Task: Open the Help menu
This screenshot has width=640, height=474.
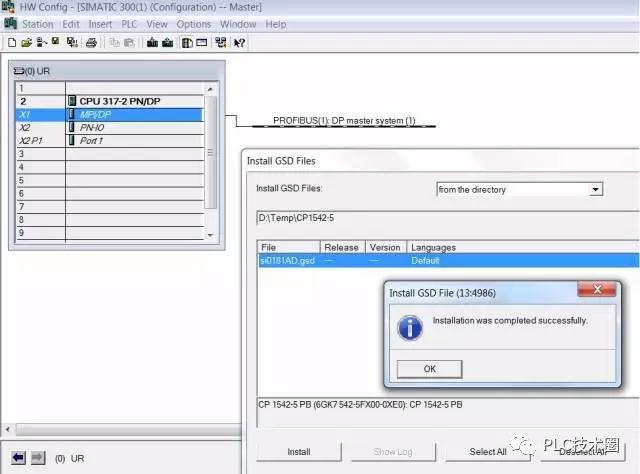Action: (276, 24)
